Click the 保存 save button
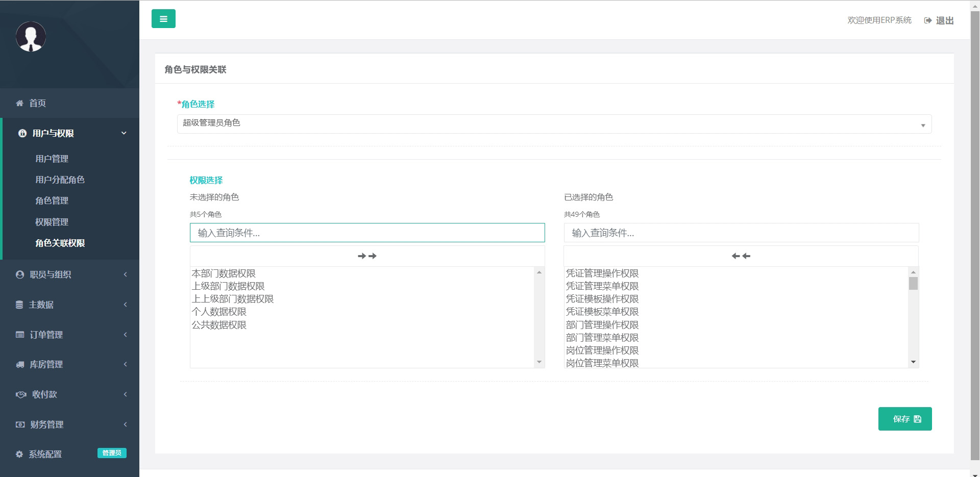 pyautogui.click(x=904, y=419)
